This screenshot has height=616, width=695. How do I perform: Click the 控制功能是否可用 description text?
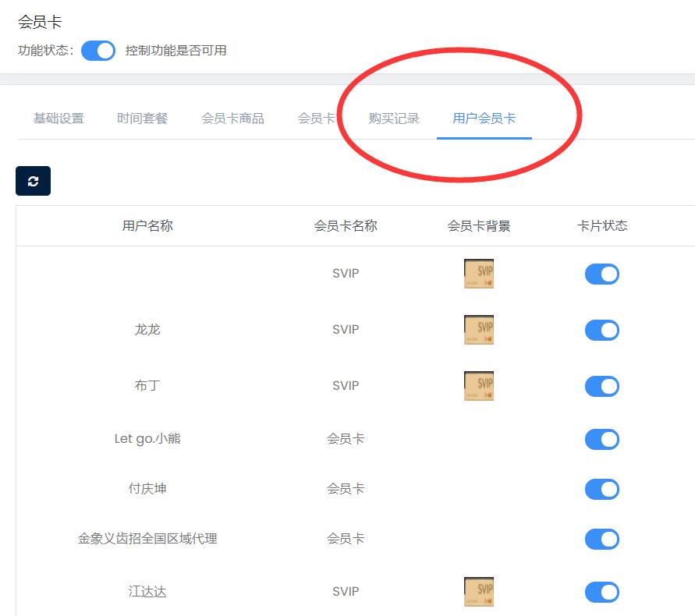[x=176, y=51]
